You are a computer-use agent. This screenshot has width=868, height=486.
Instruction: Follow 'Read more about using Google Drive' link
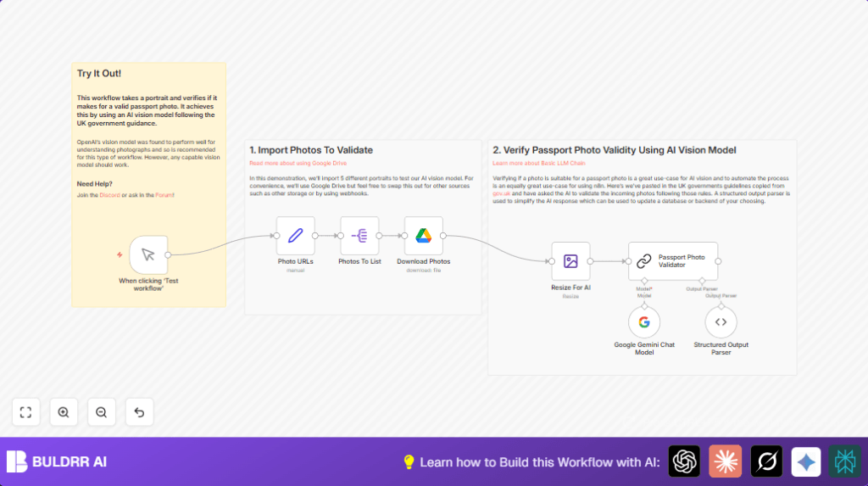pyautogui.click(x=298, y=163)
